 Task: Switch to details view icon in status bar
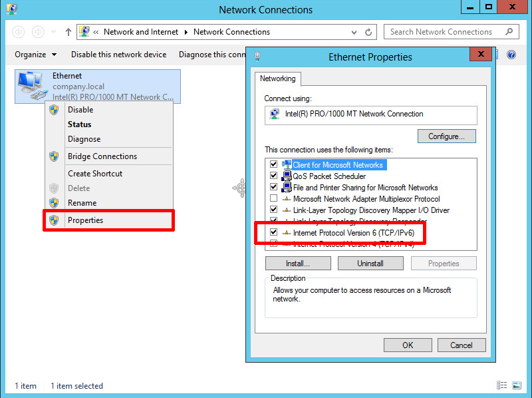501,385
